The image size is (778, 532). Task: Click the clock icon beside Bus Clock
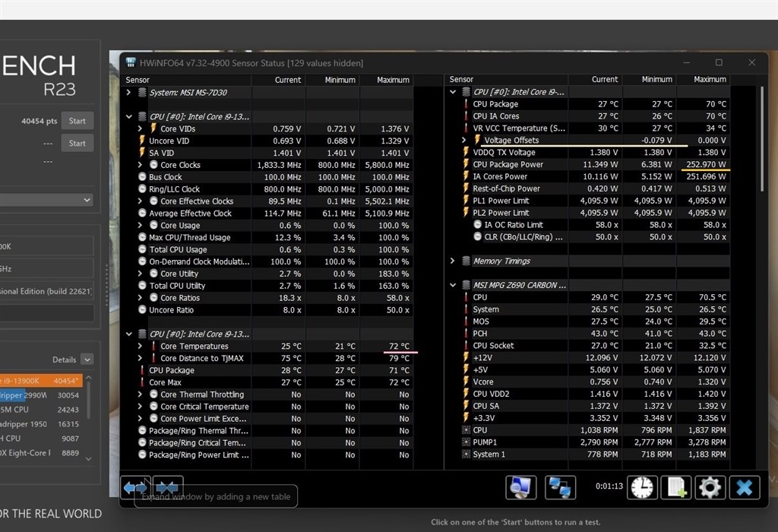pyautogui.click(x=142, y=176)
